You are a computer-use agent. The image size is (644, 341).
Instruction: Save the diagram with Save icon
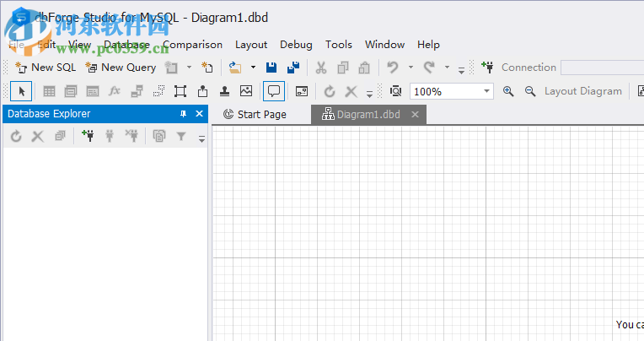(x=271, y=68)
